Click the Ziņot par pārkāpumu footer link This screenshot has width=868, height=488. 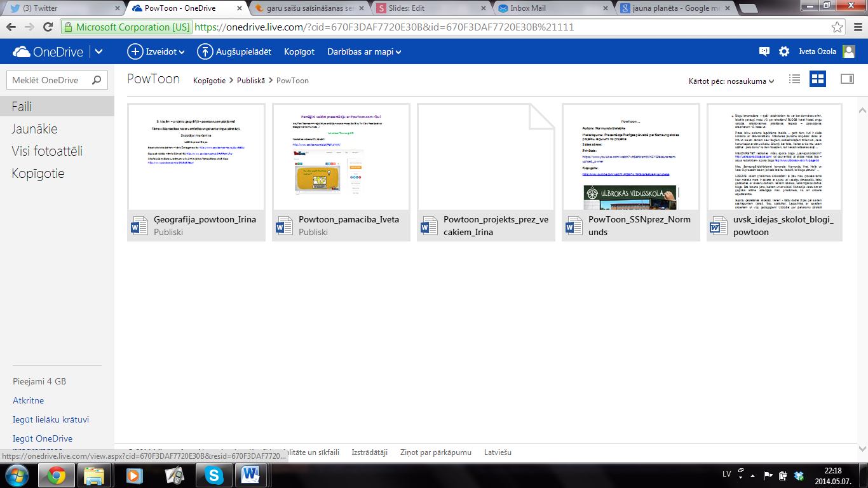tap(436, 452)
